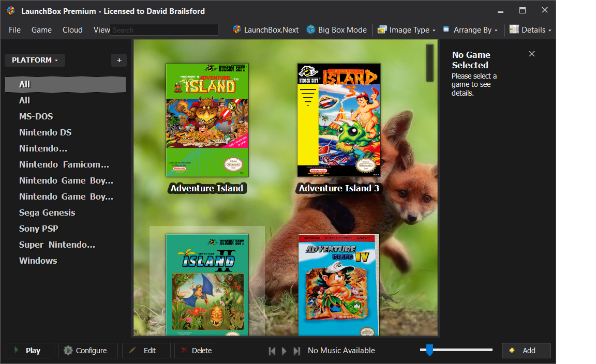Open the File menu
The image size is (596, 364).
15,30
